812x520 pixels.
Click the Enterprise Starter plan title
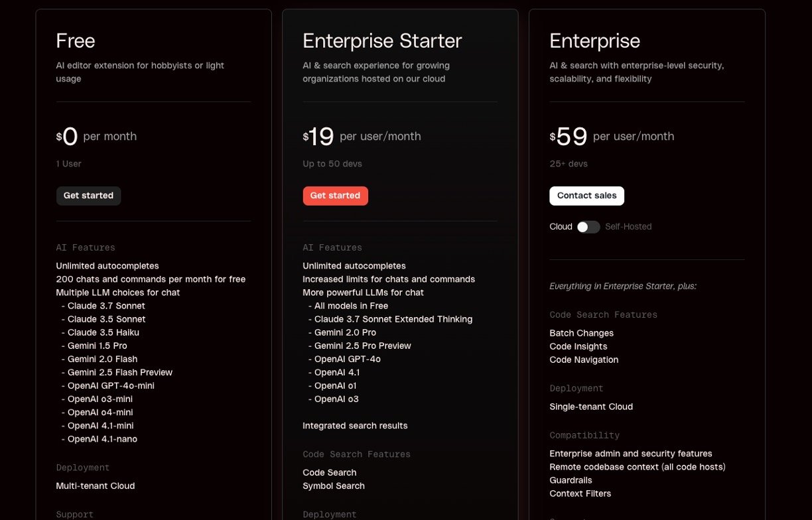pyautogui.click(x=382, y=40)
